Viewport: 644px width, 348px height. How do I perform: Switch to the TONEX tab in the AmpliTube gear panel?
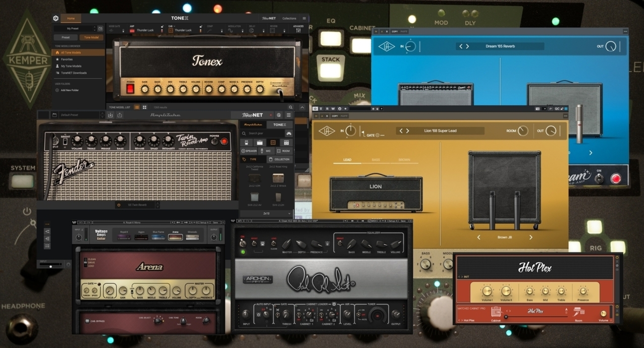[x=280, y=125]
